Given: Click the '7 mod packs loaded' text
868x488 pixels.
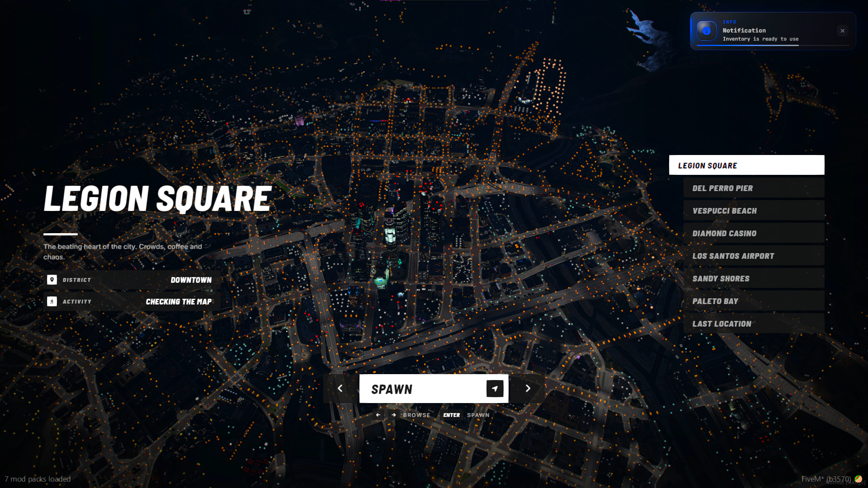Looking at the screenshot, I should tap(38, 479).
